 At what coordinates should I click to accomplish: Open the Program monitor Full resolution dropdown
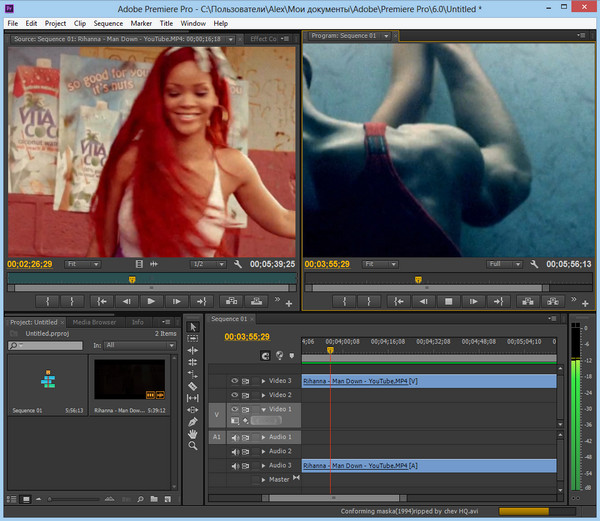[503, 264]
